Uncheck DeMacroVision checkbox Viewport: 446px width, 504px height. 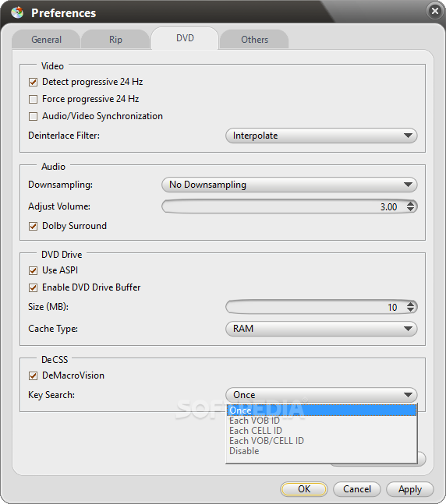34,375
